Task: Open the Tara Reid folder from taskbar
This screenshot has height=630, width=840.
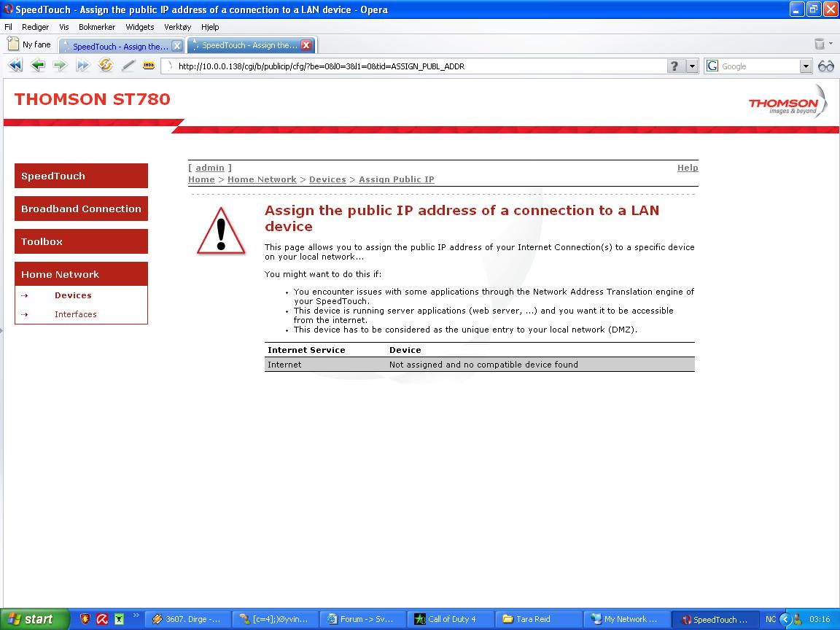Action: (538, 619)
